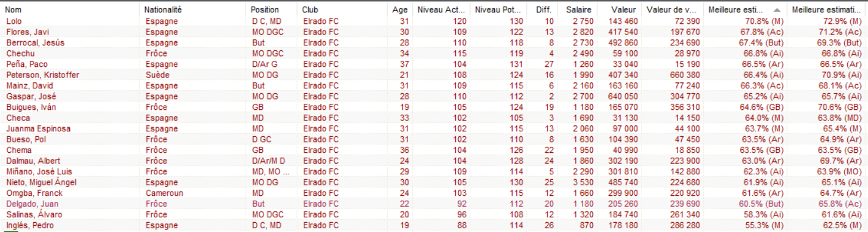Click the last Meilleure estimati... column header
Viewport: 868px width, 232px height.
(827, 10)
